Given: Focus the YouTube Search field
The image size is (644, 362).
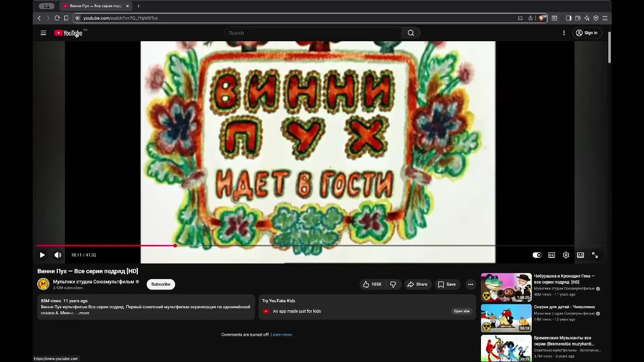Looking at the screenshot, I should (312, 33).
